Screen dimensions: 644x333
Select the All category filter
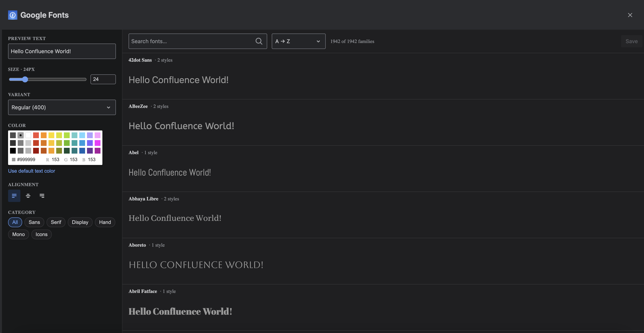(x=15, y=222)
